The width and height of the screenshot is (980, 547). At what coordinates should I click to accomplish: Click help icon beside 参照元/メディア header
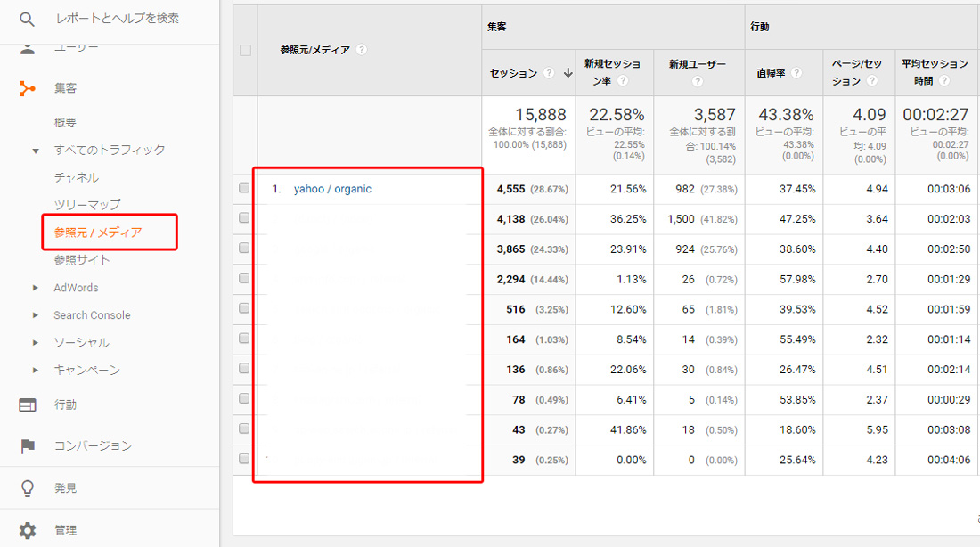[361, 50]
